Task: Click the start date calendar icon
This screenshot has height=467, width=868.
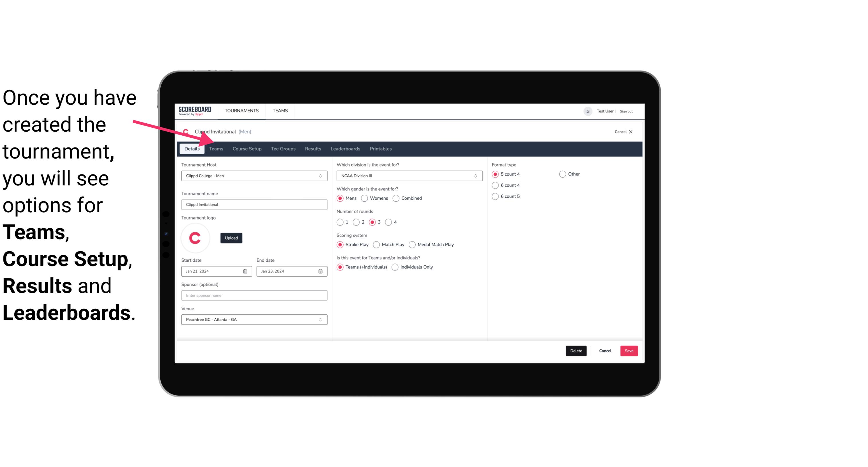Action: pyautogui.click(x=246, y=271)
